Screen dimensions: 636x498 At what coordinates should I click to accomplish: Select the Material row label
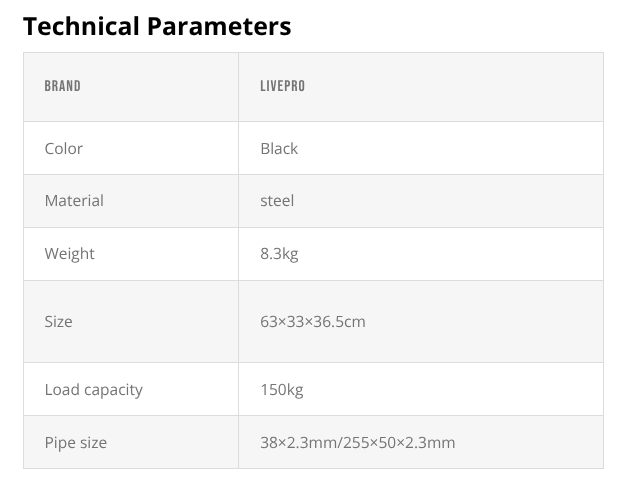pyautogui.click(x=74, y=200)
